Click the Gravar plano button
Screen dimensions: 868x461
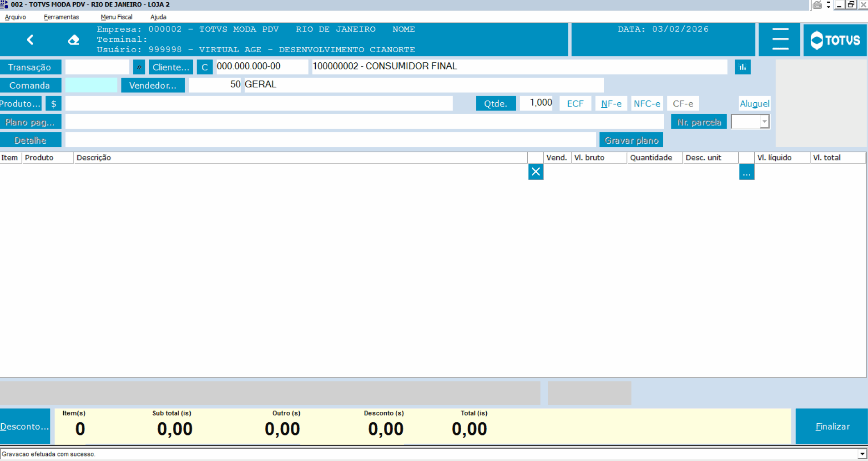[631, 140]
